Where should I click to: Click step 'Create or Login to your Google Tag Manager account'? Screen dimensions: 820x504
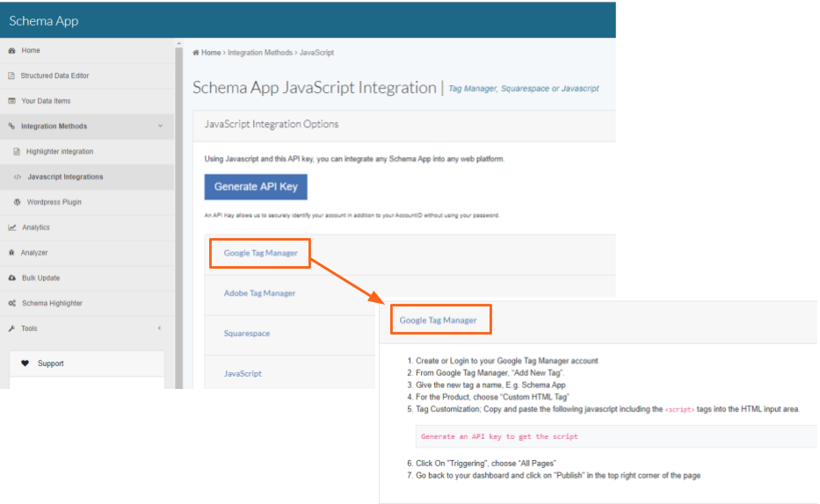pos(507,361)
